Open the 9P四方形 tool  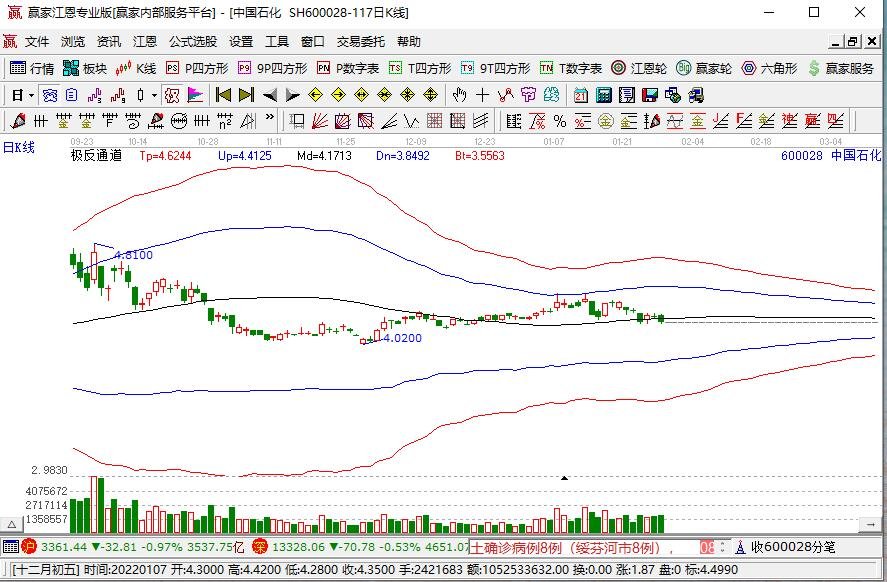[273, 68]
